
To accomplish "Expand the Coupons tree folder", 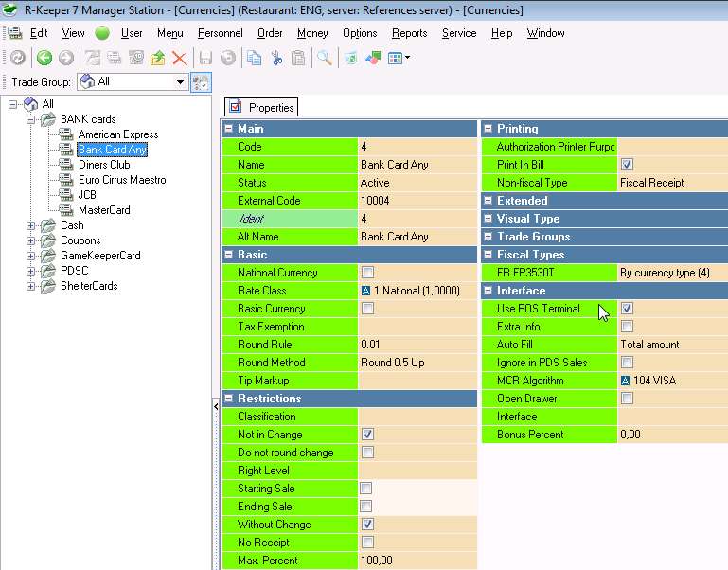I will coord(30,240).
